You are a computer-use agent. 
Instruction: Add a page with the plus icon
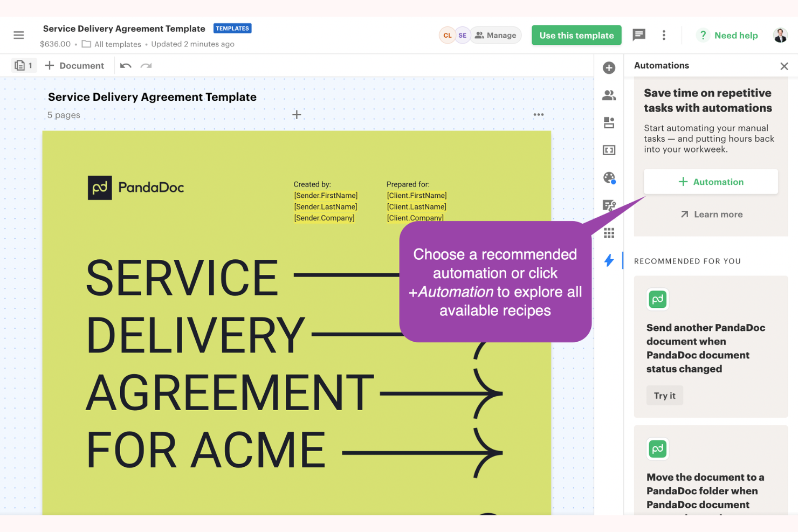point(297,115)
